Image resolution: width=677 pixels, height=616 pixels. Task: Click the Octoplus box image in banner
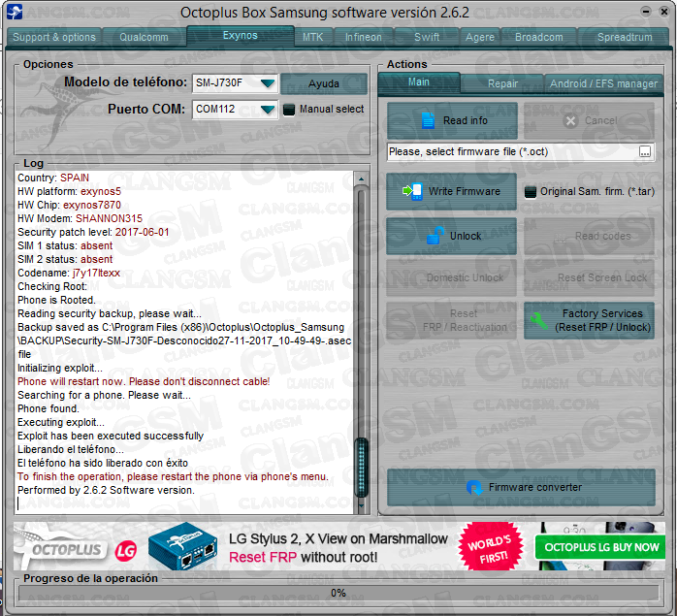point(182,547)
